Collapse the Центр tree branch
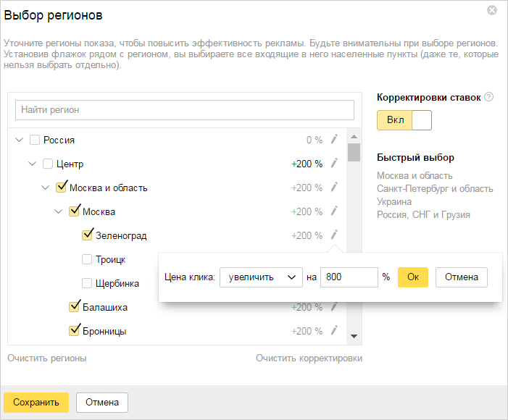 pos(33,164)
